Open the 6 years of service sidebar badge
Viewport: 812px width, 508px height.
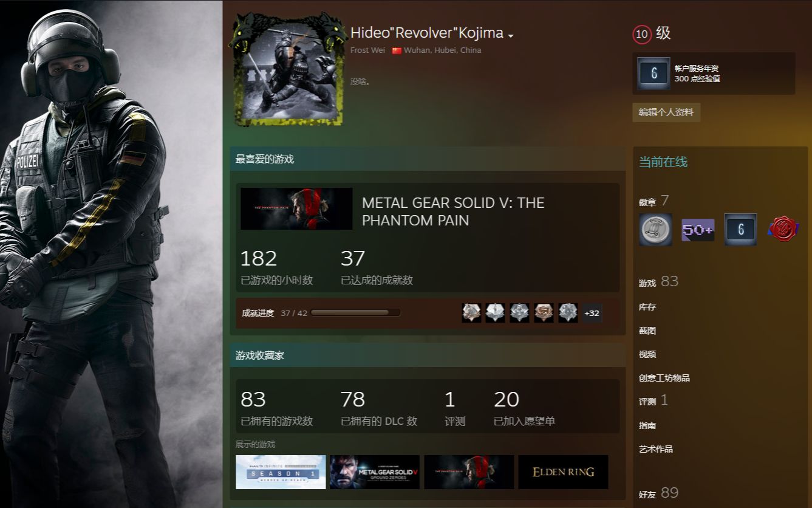740,230
